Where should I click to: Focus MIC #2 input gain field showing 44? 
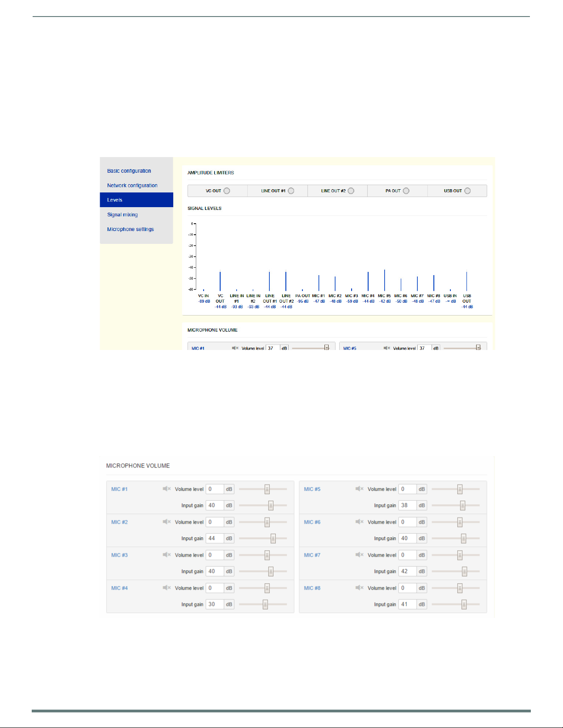[215, 538]
